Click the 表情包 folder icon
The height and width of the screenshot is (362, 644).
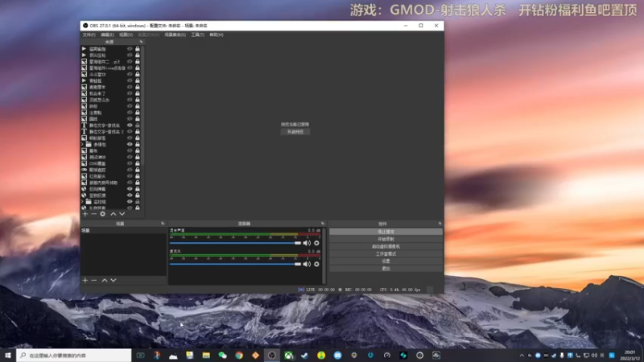pos(89,145)
